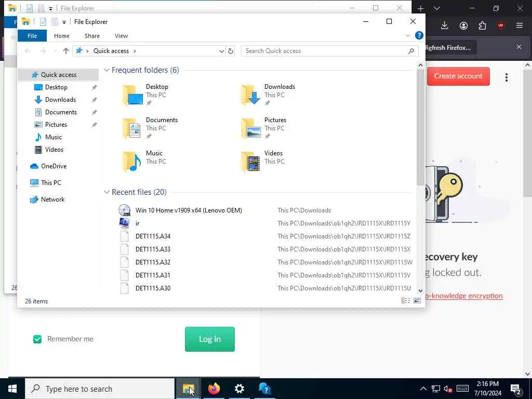
Task: Open the recent locations dropdown arrow
Action: click(55, 51)
